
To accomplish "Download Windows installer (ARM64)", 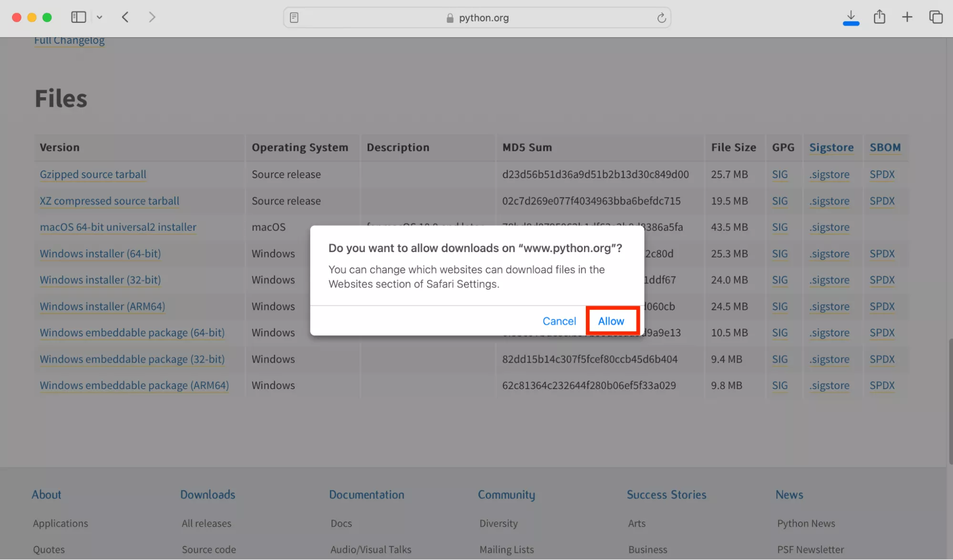I will (102, 306).
